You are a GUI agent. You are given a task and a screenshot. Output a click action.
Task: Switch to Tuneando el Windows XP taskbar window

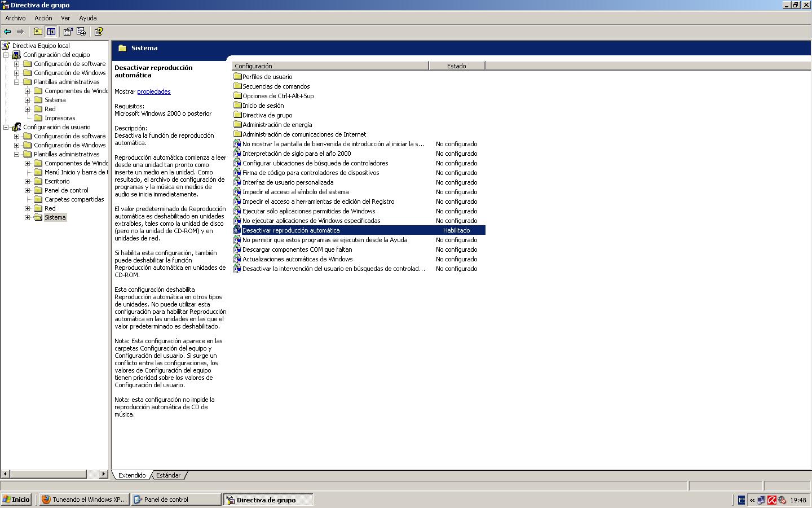(x=85, y=500)
